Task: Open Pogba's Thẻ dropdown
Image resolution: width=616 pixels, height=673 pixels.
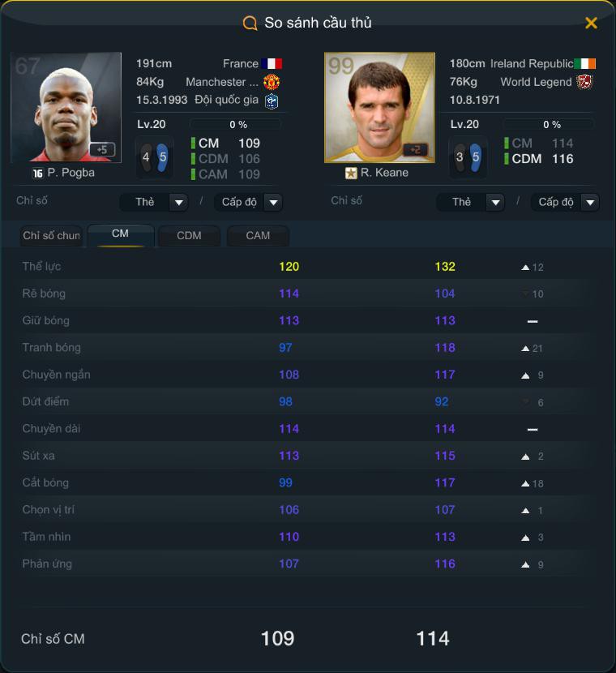Action: pos(153,202)
